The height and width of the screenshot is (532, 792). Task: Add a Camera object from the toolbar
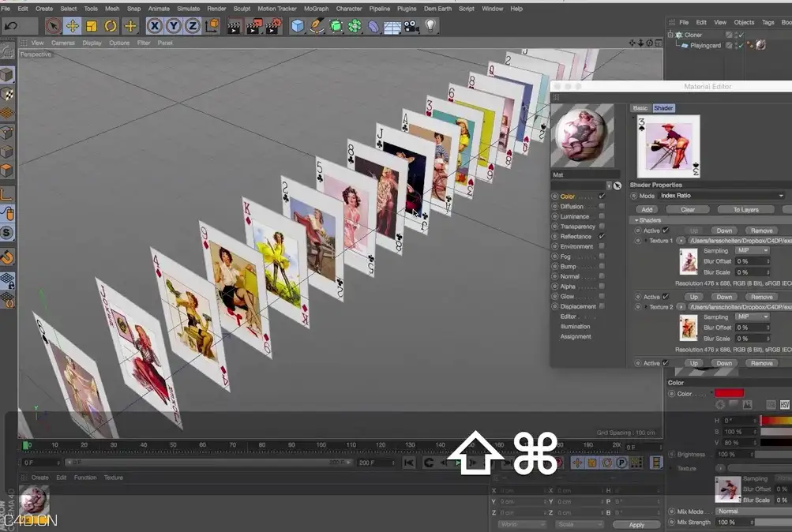click(x=411, y=26)
